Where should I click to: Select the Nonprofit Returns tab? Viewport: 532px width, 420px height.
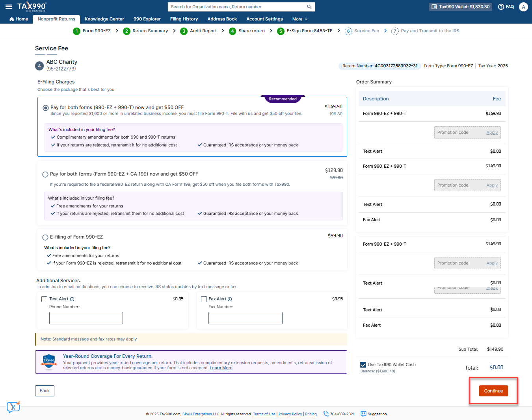tap(56, 19)
